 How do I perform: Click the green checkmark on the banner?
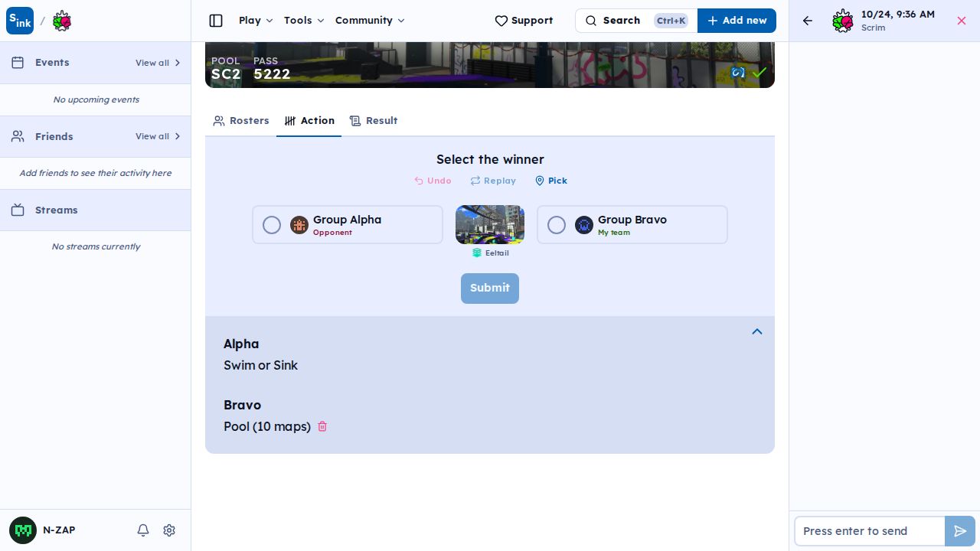point(759,73)
